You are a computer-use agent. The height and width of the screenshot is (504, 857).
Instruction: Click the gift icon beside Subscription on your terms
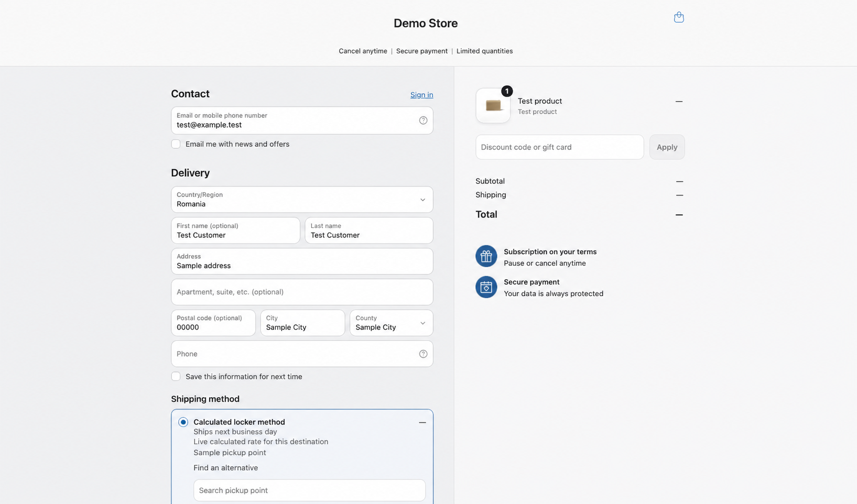486,257
